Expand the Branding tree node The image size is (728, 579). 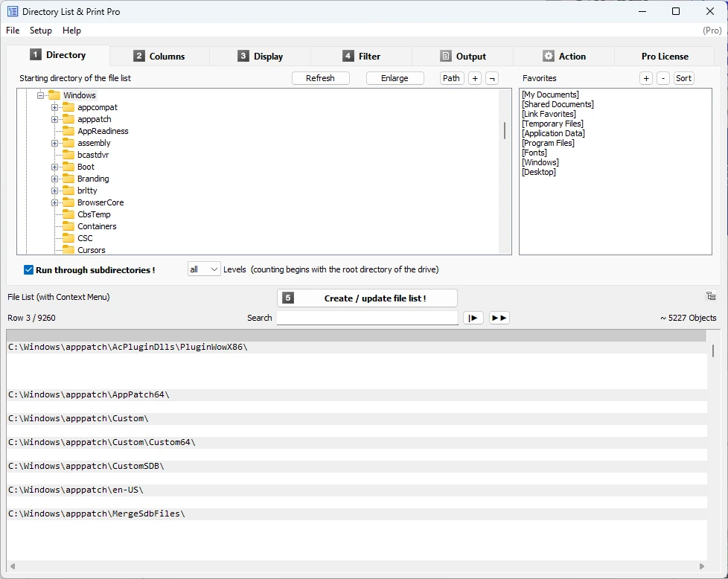click(x=54, y=179)
